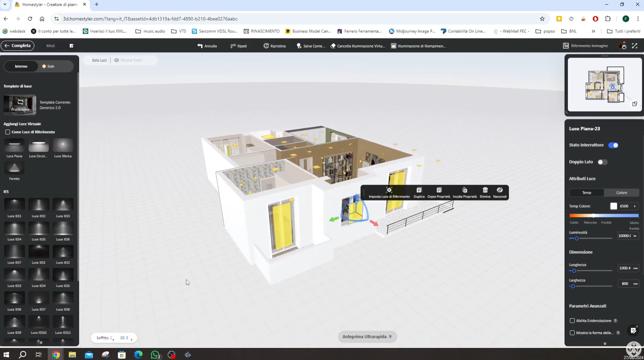Click the Nascondi hide icon

coord(499,190)
